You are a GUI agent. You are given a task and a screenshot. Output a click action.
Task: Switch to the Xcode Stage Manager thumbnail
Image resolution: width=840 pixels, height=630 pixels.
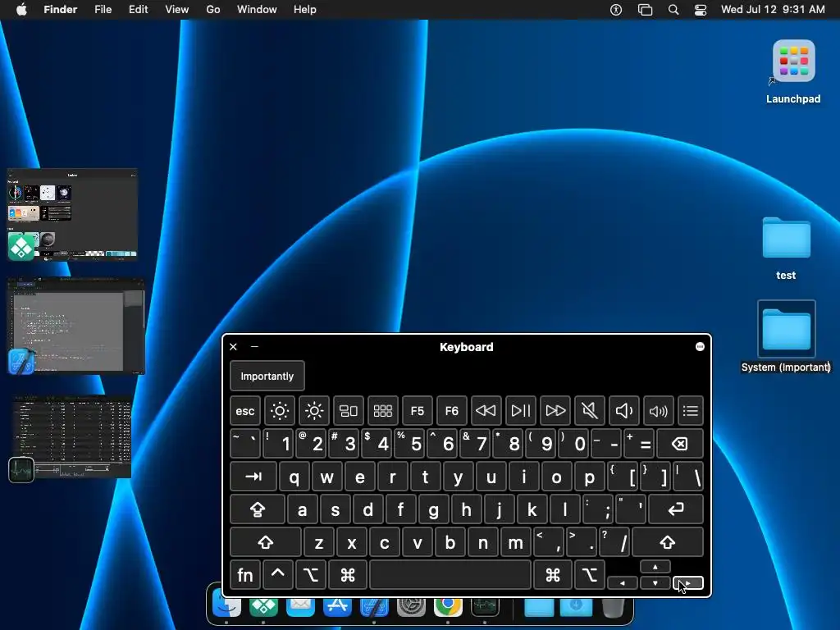(x=76, y=326)
